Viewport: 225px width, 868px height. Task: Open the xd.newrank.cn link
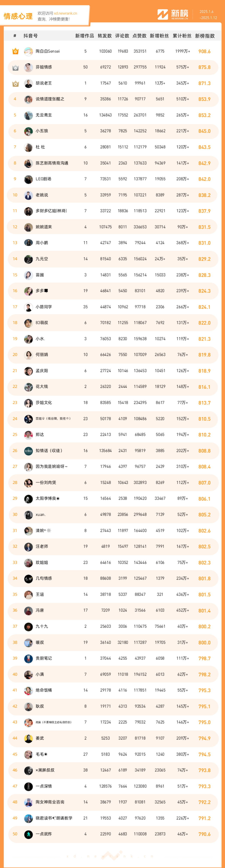(65, 14)
